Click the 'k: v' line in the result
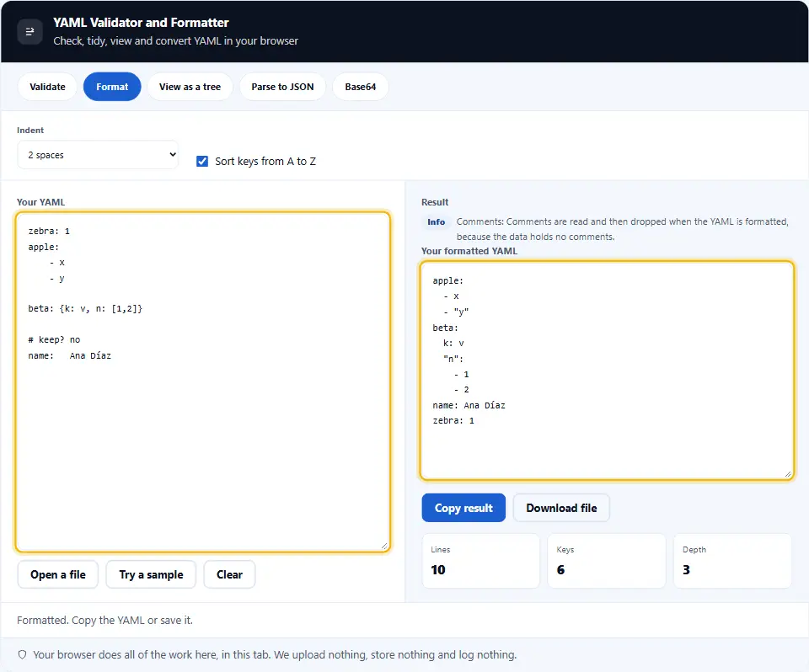Viewport: 809px width, 672px height. click(453, 344)
